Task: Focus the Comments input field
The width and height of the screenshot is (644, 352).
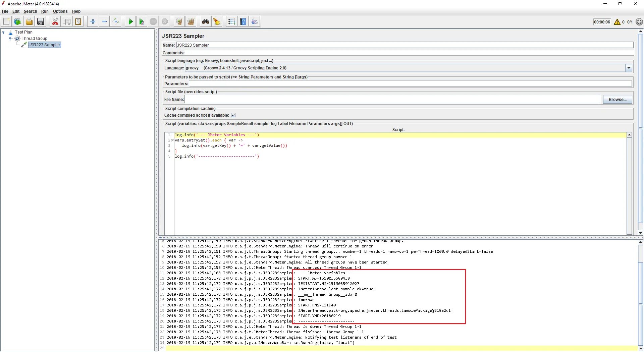Action: [409, 53]
